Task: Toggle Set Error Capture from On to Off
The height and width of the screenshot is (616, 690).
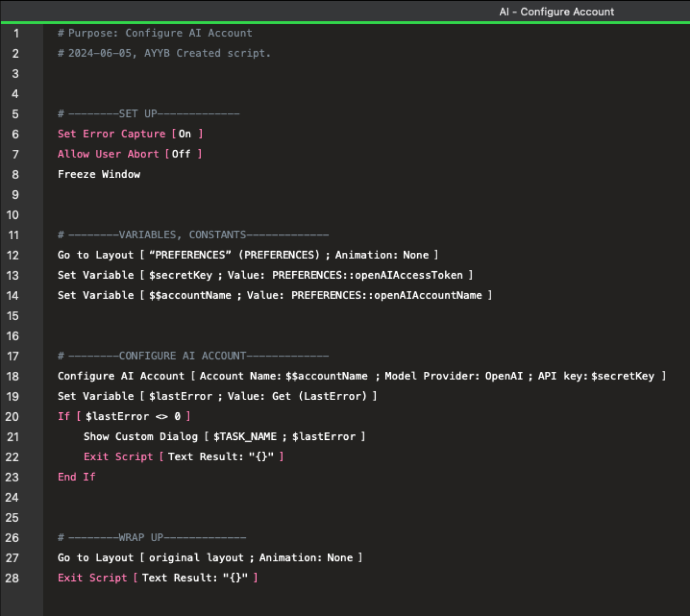Action: [185, 134]
